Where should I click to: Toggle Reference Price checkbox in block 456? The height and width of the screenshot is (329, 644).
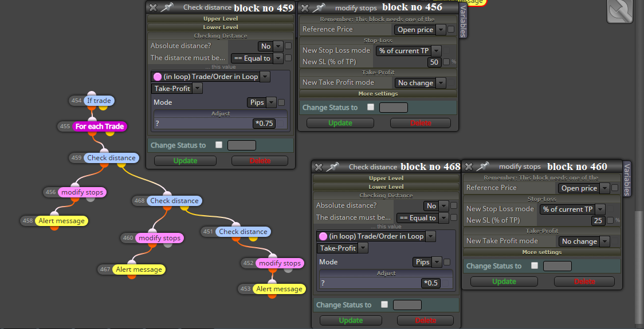[x=451, y=29]
